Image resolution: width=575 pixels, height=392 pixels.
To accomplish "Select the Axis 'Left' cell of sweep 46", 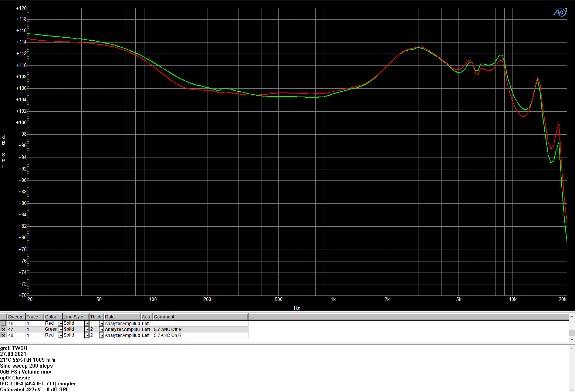I will click(x=147, y=324).
